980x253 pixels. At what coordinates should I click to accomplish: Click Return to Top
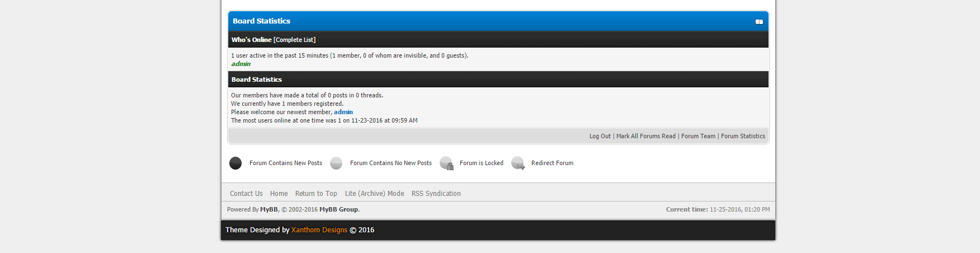point(316,194)
